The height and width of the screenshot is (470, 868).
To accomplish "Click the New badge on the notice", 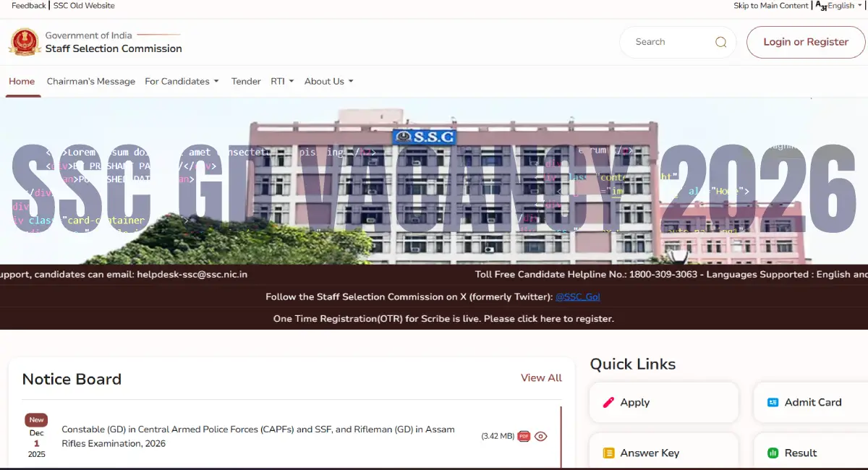I will point(36,419).
